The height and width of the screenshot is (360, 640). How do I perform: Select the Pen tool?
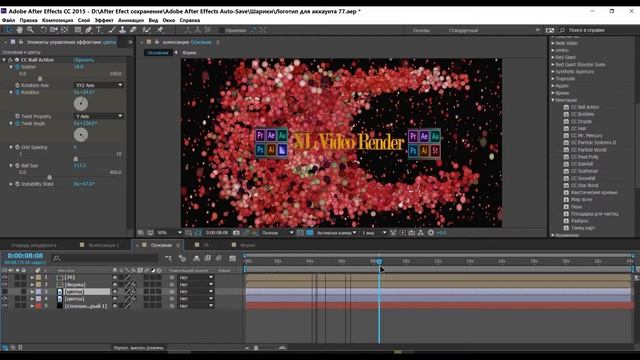[88, 30]
